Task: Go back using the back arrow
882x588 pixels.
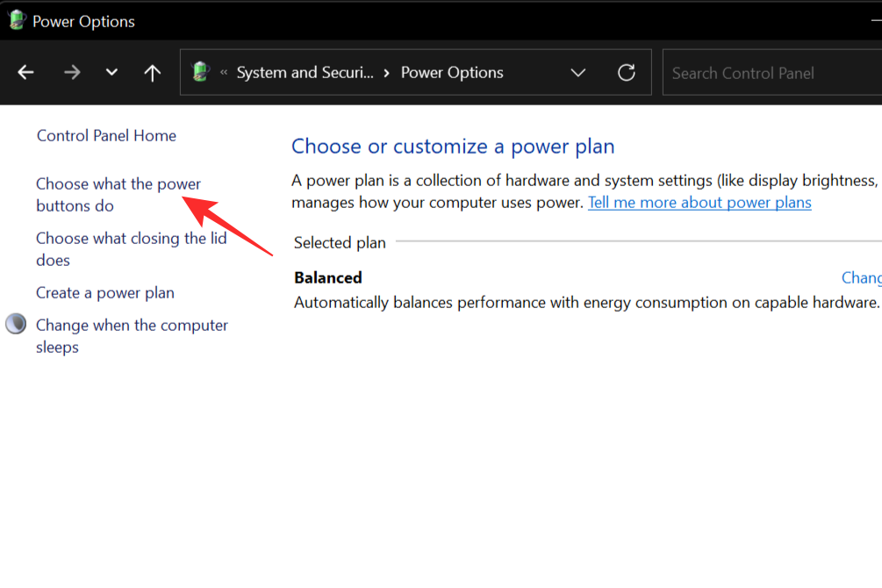Action: (26, 73)
